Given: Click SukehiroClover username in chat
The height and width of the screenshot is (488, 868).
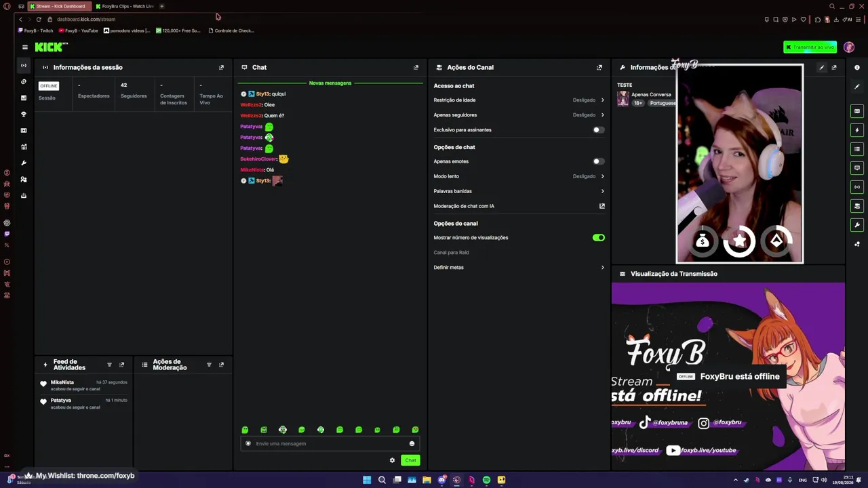Looking at the screenshot, I should click(x=258, y=159).
